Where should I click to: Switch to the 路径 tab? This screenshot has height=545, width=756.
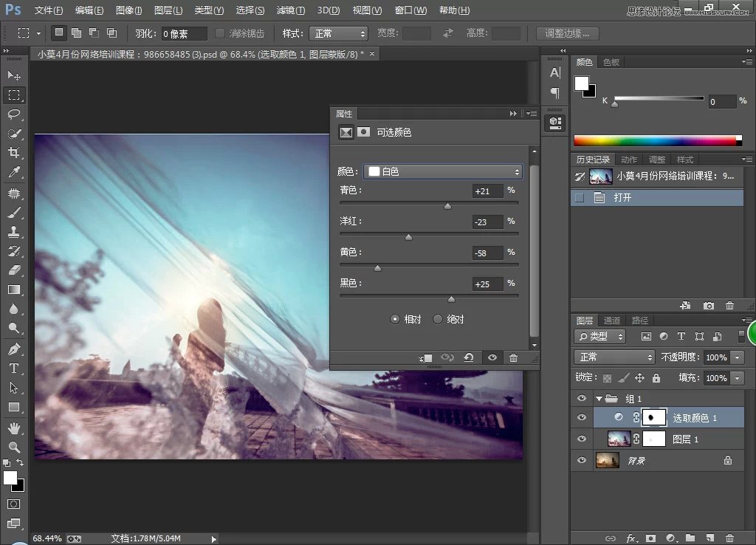click(x=640, y=321)
